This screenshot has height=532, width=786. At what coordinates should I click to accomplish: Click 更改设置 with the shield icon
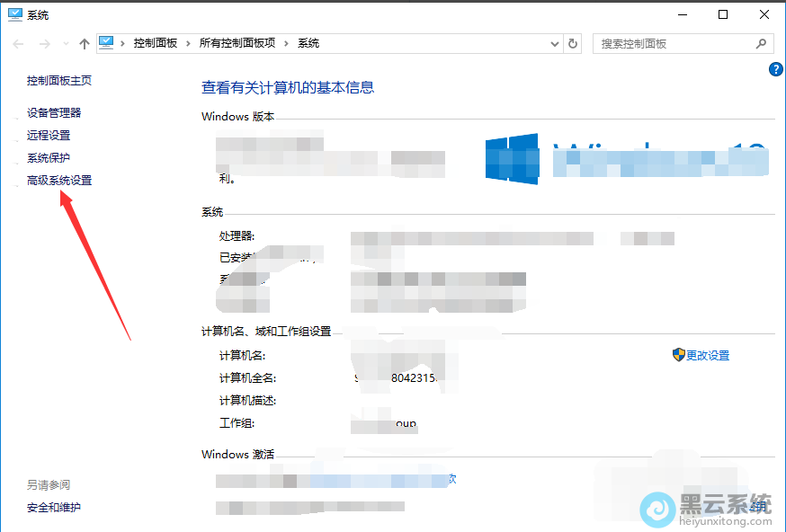(x=707, y=356)
